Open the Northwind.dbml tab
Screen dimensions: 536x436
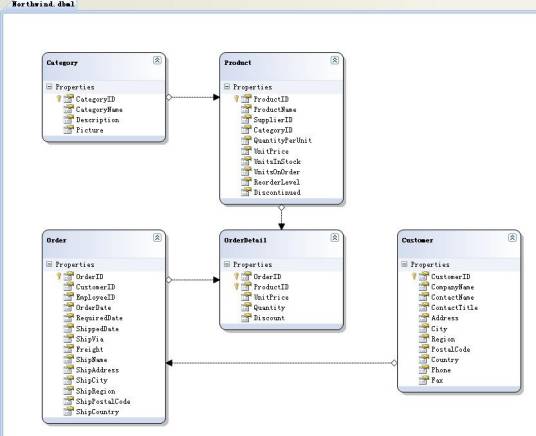coord(43,4)
